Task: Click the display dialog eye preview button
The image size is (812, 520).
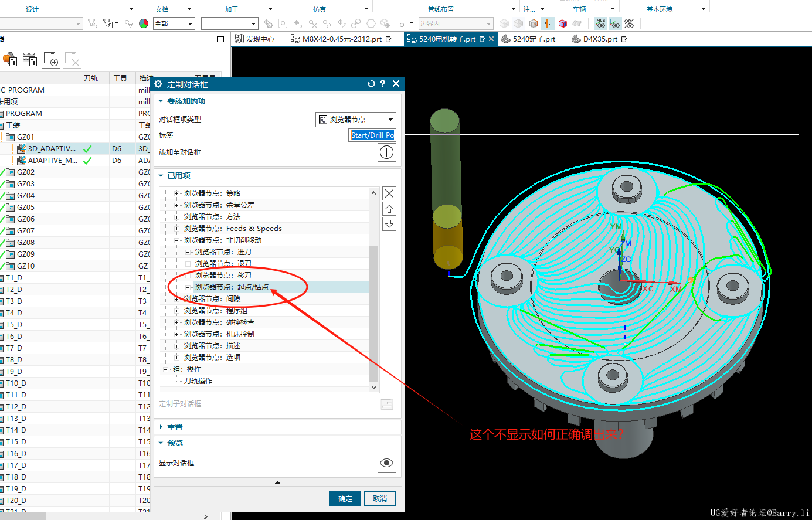Action: 387,463
